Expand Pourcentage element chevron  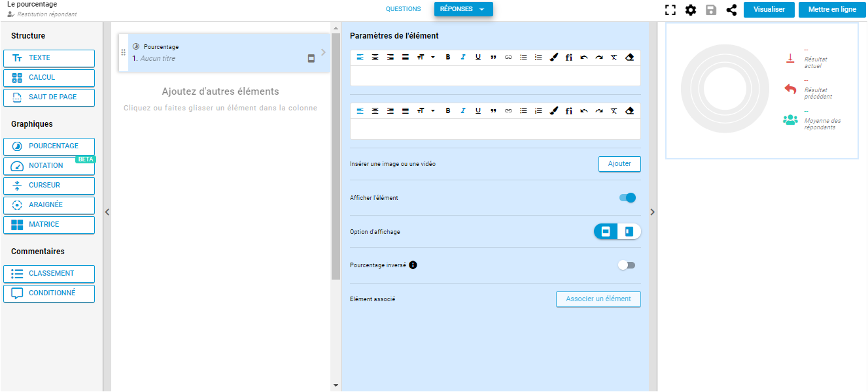coord(323,52)
